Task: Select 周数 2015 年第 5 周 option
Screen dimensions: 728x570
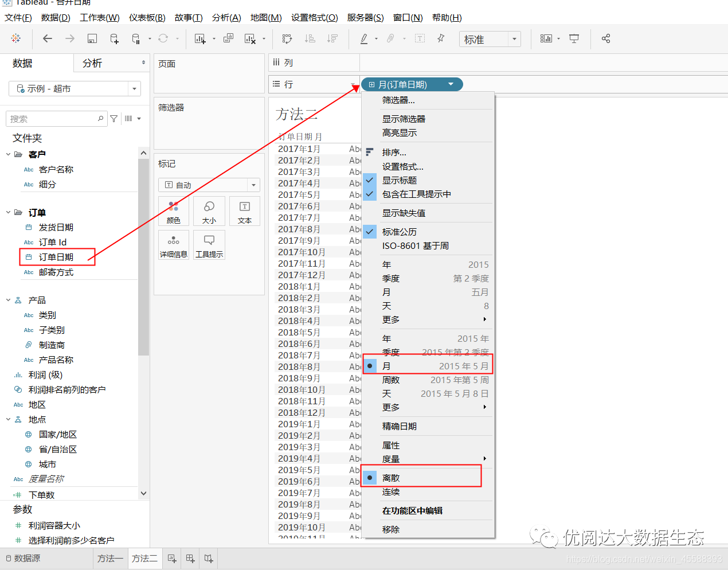Action: [x=428, y=380]
